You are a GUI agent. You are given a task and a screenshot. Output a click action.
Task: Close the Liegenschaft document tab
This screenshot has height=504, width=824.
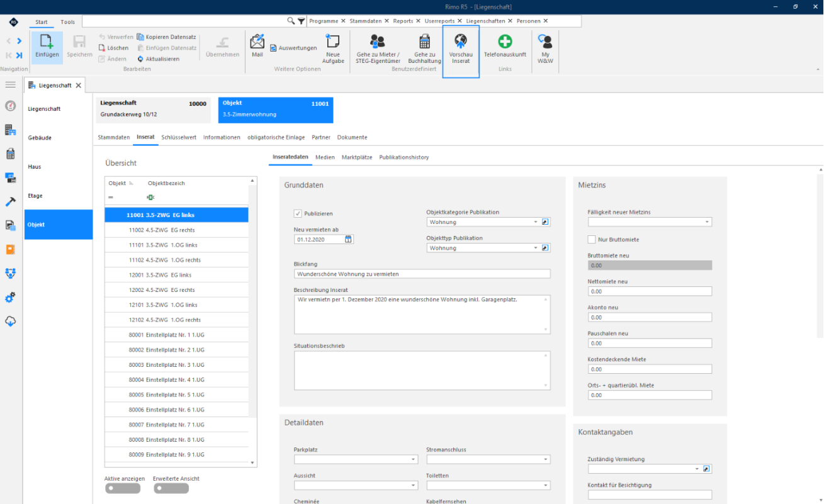click(x=78, y=86)
